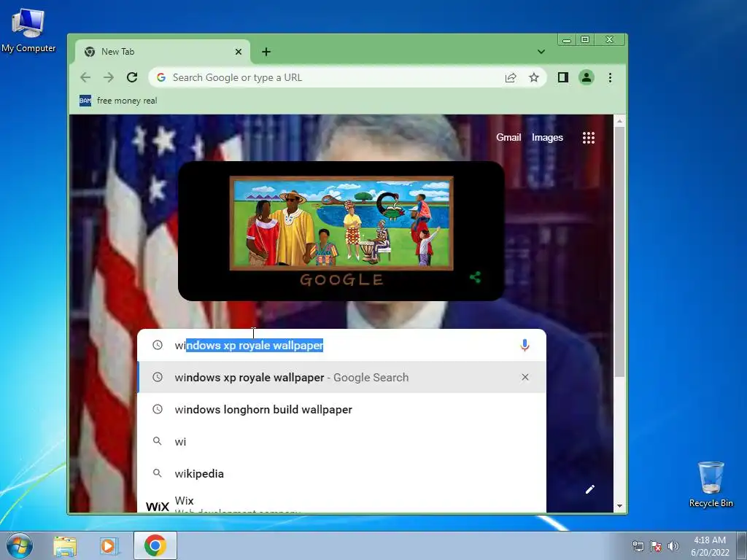Viewport: 747px width, 560px height.
Task: Customize this page with pencil icon
Action: [589, 489]
